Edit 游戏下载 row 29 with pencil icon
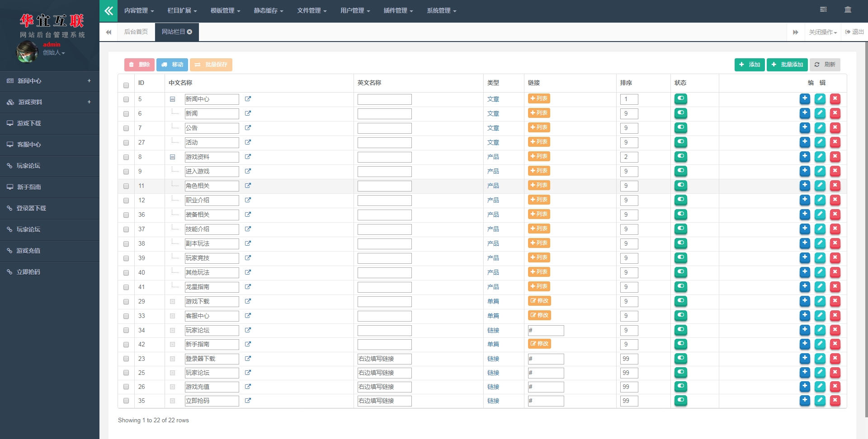Screen dimensions: 868x439 (x=820, y=301)
